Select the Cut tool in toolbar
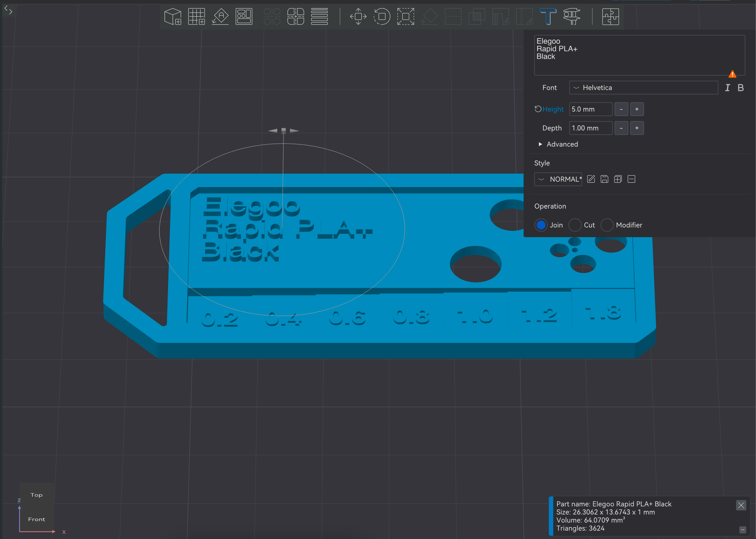Image resolution: width=756 pixels, height=539 pixels. (453, 17)
